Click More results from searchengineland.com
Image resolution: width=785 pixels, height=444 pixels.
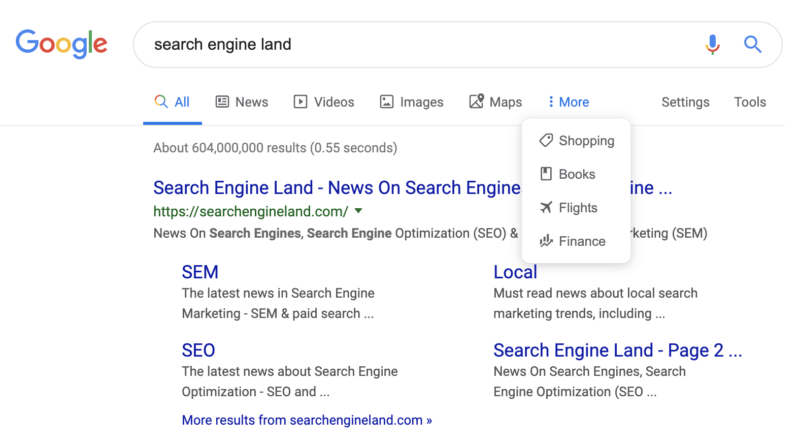[307, 420]
